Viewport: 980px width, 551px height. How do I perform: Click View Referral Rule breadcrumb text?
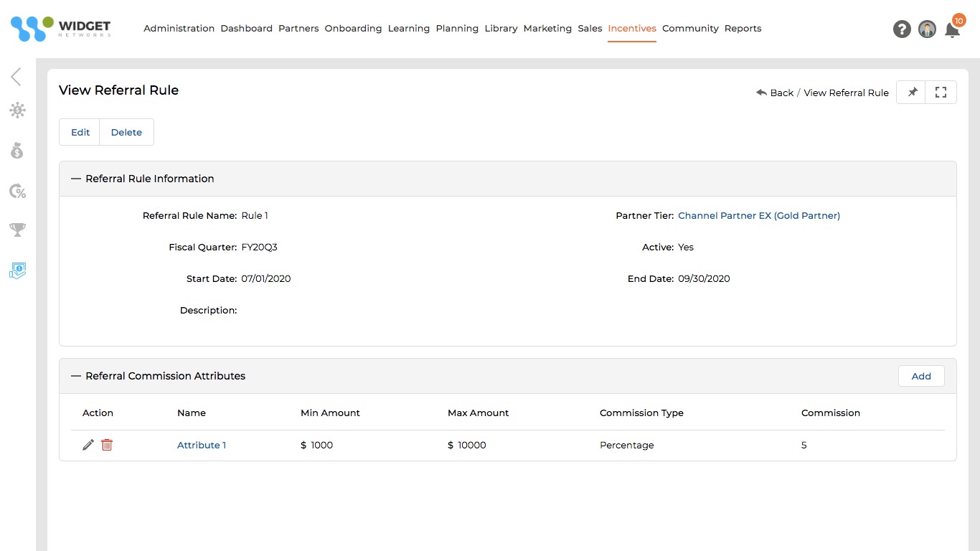(x=846, y=93)
